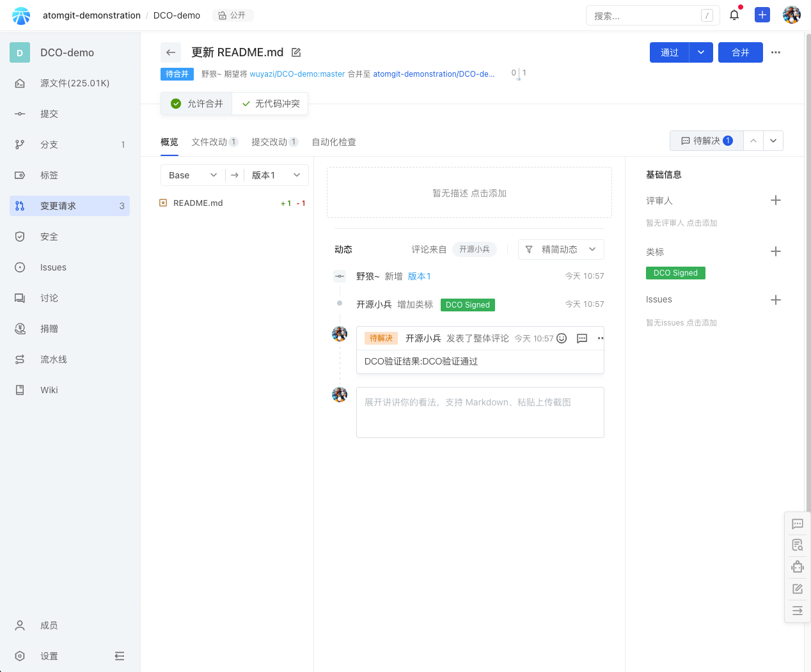Open the 版本1 version dropdown
This screenshot has height=672, width=811.
[276, 175]
